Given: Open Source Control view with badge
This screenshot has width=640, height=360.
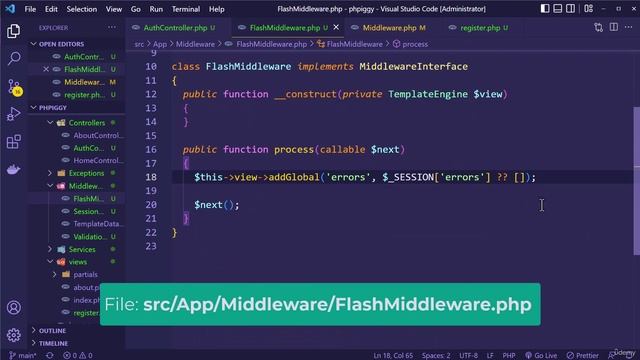Looking at the screenshot, I should (14, 87).
